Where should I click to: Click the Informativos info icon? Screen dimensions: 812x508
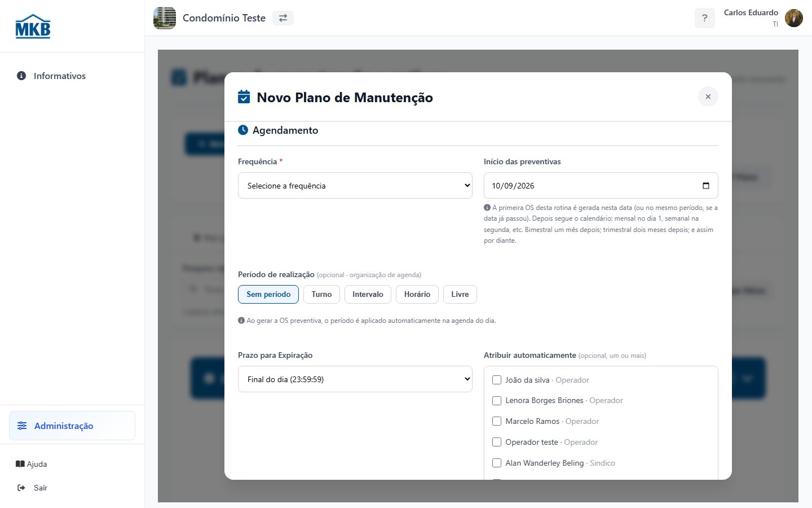21,76
